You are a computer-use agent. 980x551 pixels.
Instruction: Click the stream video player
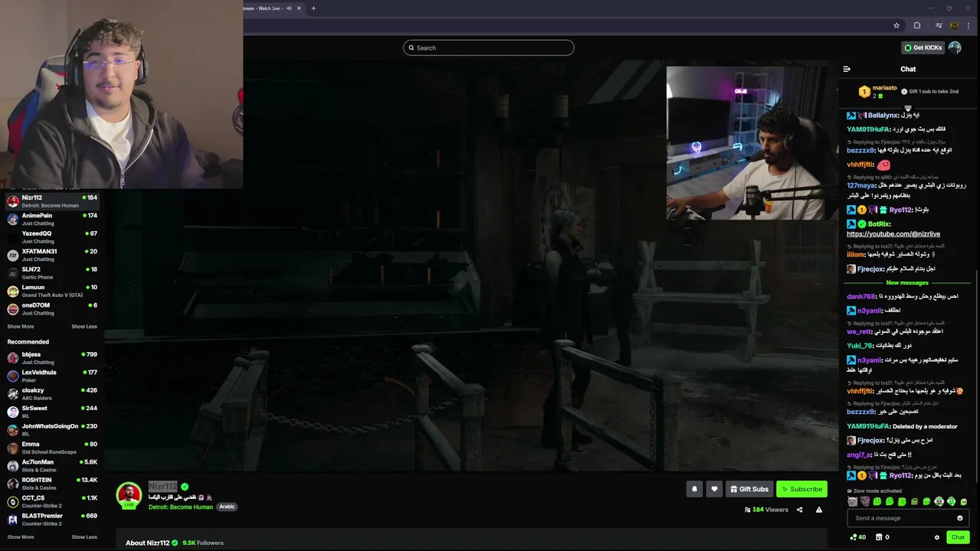tap(472, 266)
